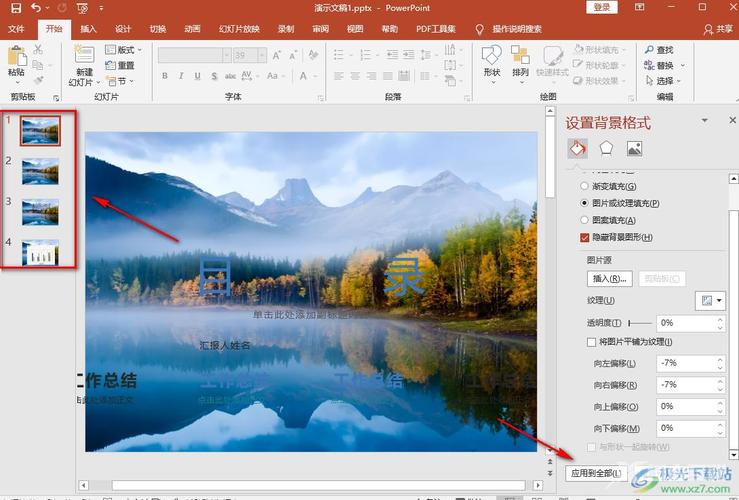This screenshot has width=739, height=500.
Task: Select Picture or texture fill option
Action: (584, 203)
